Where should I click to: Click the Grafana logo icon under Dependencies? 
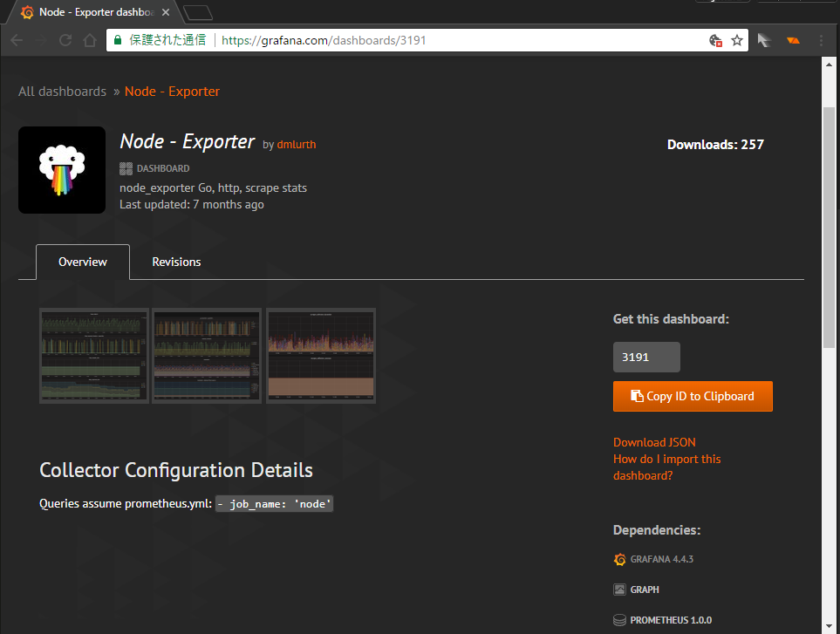pos(620,559)
